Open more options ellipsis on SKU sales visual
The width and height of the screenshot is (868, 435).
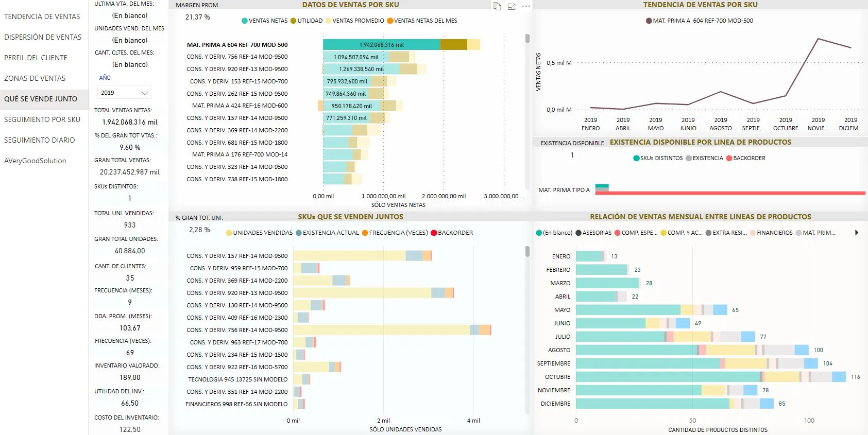[526, 6]
